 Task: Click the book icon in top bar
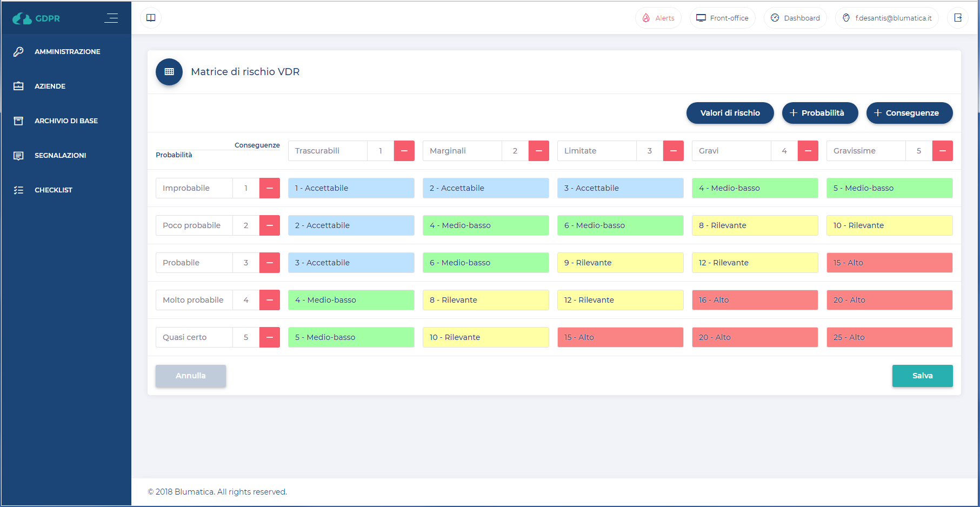coord(151,18)
